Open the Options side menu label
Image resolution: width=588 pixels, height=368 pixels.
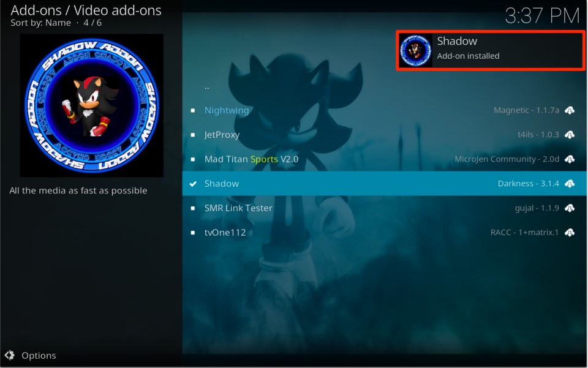pos(39,355)
